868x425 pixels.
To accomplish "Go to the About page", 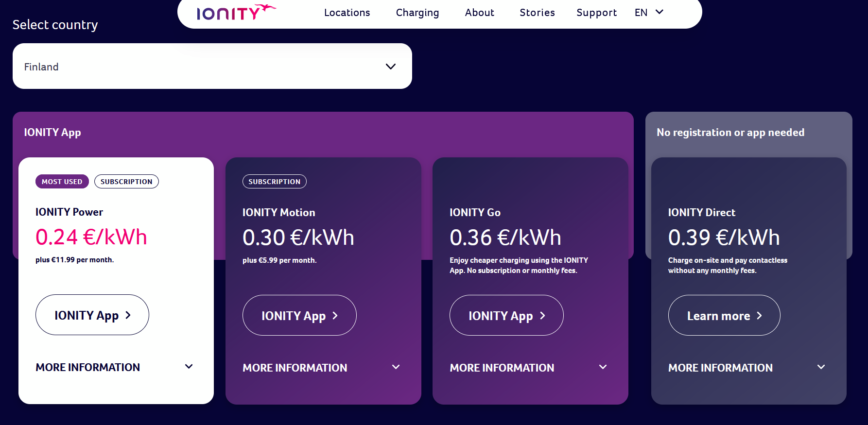I will coord(479,13).
